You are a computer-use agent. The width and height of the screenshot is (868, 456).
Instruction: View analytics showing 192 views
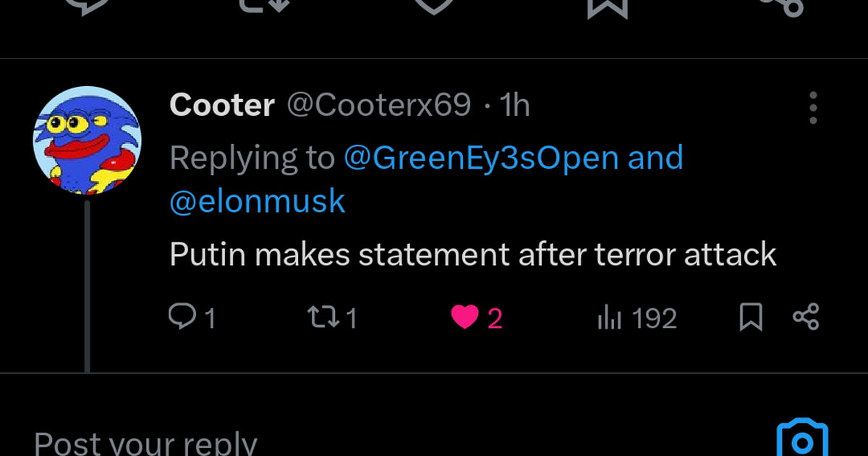tap(610, 318)
